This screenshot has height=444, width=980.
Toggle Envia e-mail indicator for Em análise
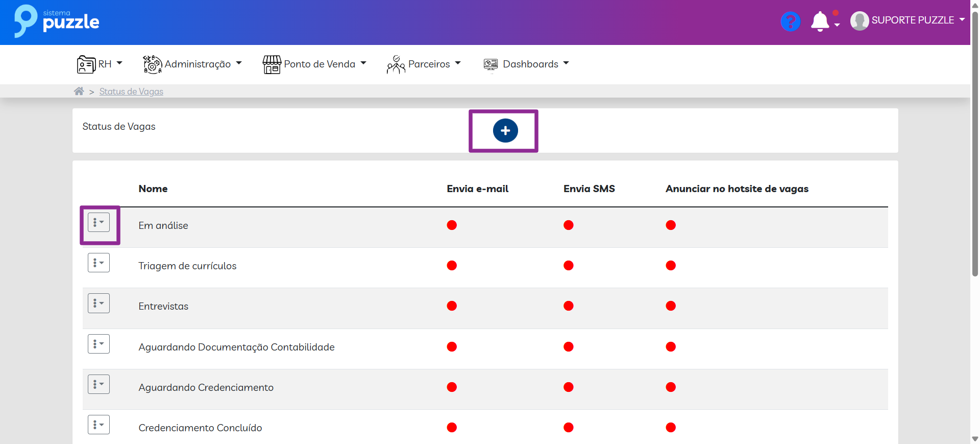pos(452,225)
